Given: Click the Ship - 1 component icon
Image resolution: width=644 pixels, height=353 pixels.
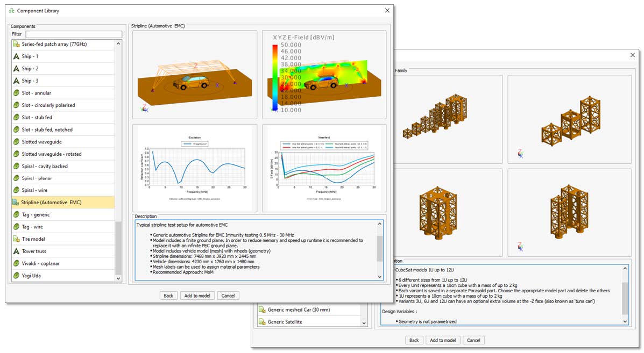Looking at the screenshot, I should [x=16, y=56].
